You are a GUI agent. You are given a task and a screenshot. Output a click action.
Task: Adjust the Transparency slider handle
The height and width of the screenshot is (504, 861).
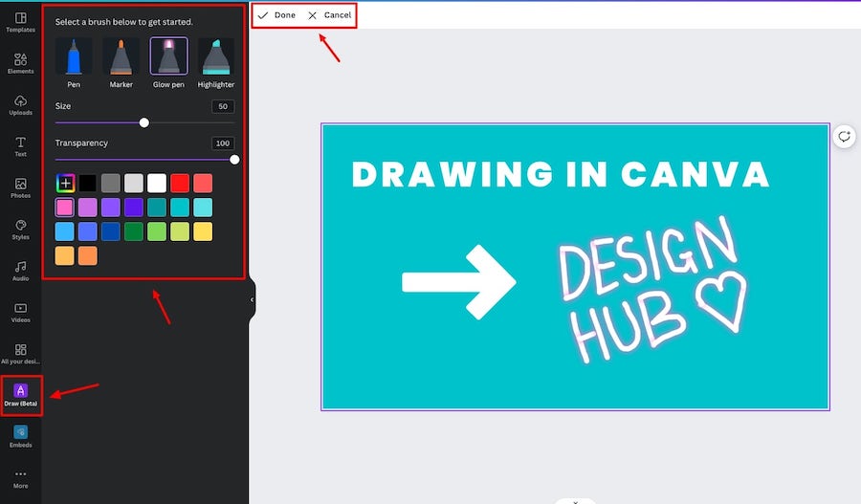234,160
